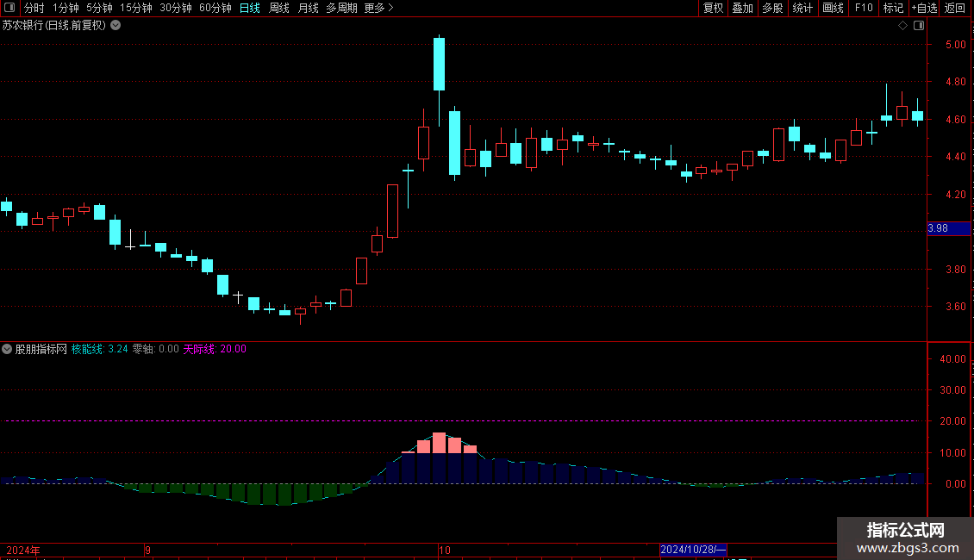The width and height of the screenshot is (974, 560).
Task: Click the 核能线: 3.24 indicator value
Action: (99, 349)
